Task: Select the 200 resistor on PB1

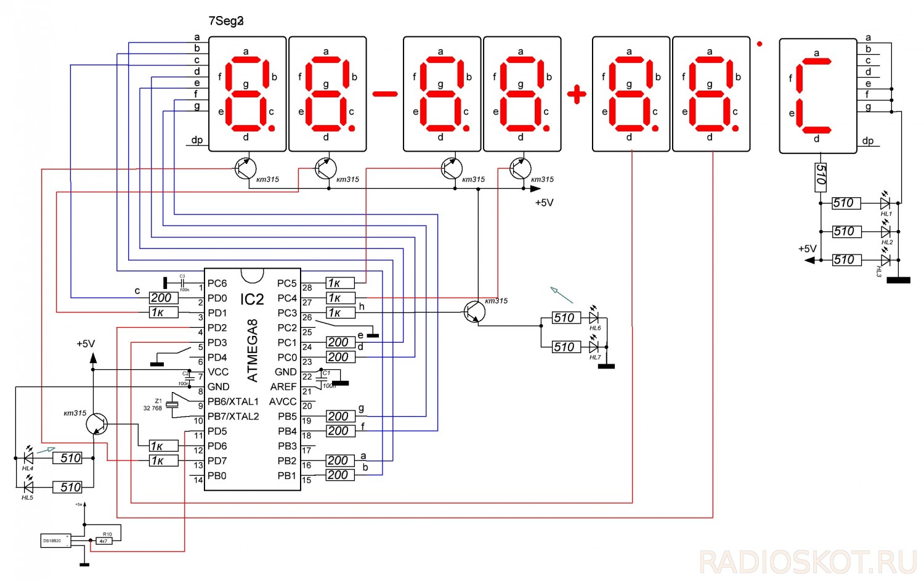Action: (341, 475)
